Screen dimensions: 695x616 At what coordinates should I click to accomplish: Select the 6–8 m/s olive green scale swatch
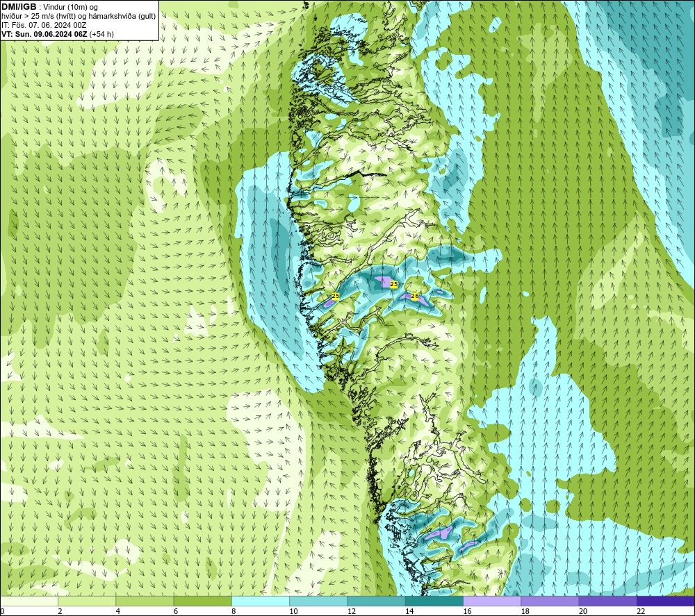click(x=202, y=601)
